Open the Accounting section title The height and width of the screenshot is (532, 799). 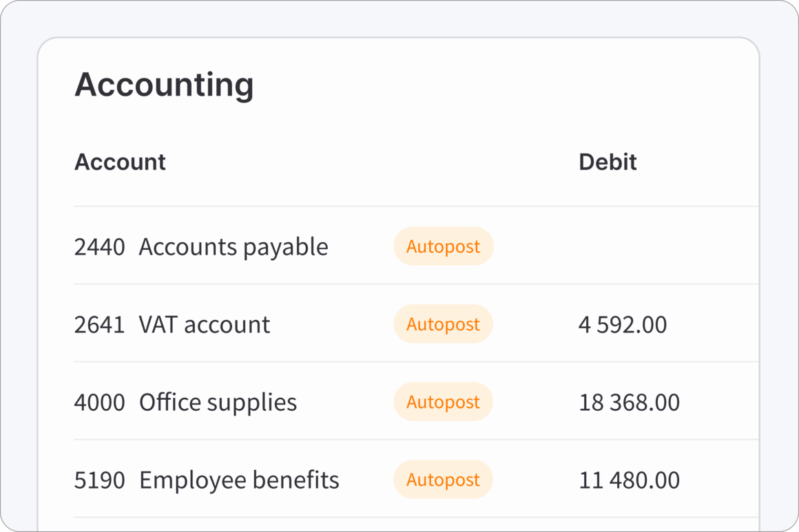164,85
